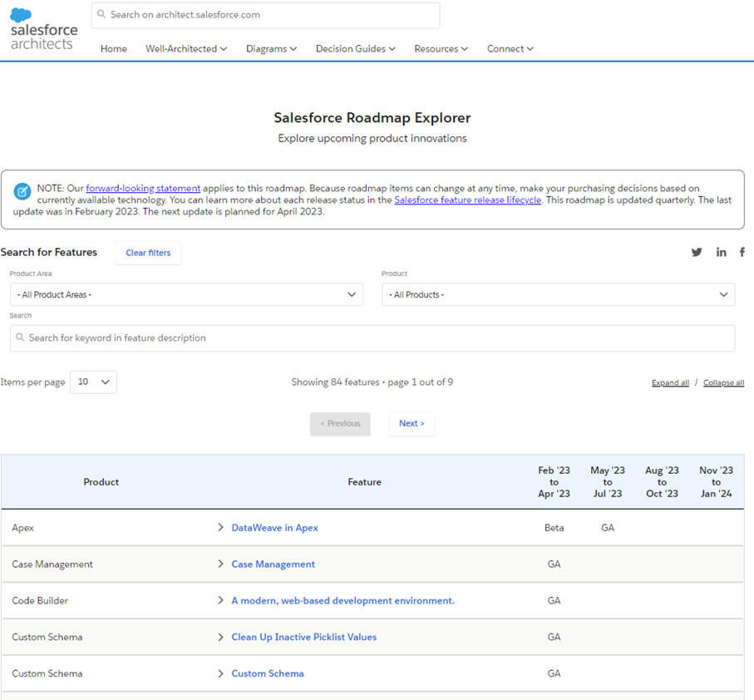Go to the Home nav item

tap(114, 49)
